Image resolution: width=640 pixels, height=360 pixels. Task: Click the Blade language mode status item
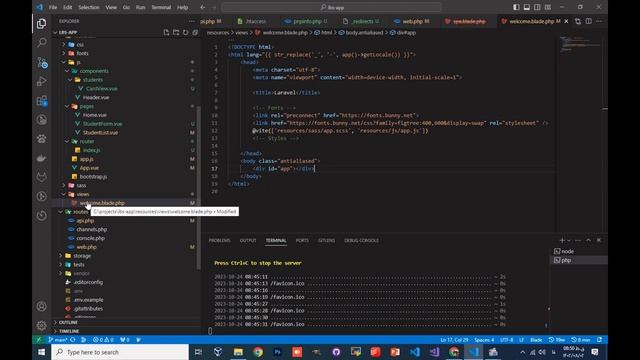point(536,340)
